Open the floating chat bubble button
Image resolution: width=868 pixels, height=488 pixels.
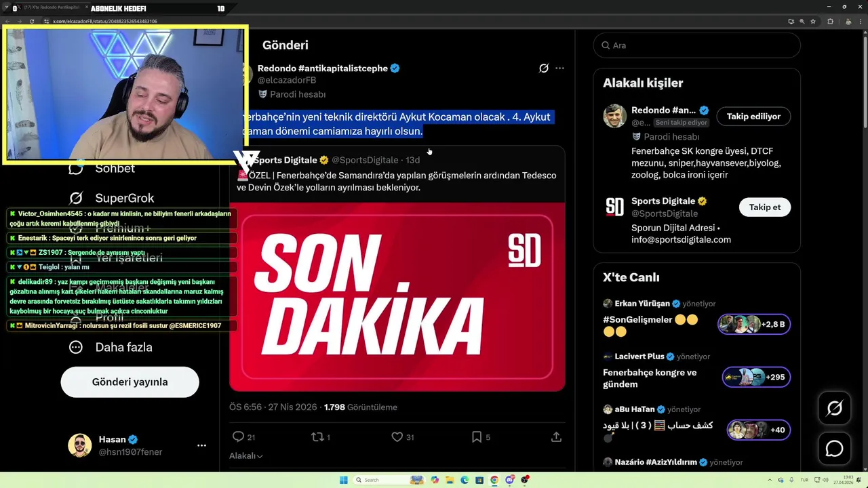coord(834,449)
